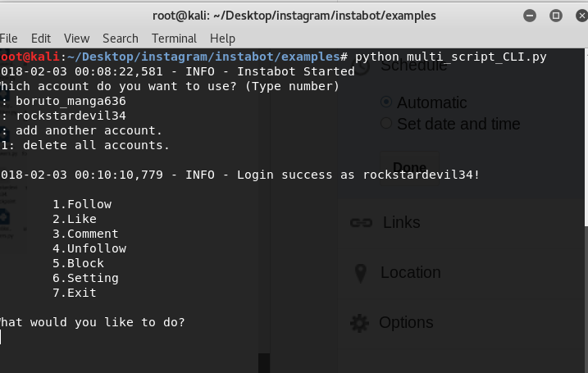
Task: Click the What would you like to do prompt
Action: [x=93, y=322]
